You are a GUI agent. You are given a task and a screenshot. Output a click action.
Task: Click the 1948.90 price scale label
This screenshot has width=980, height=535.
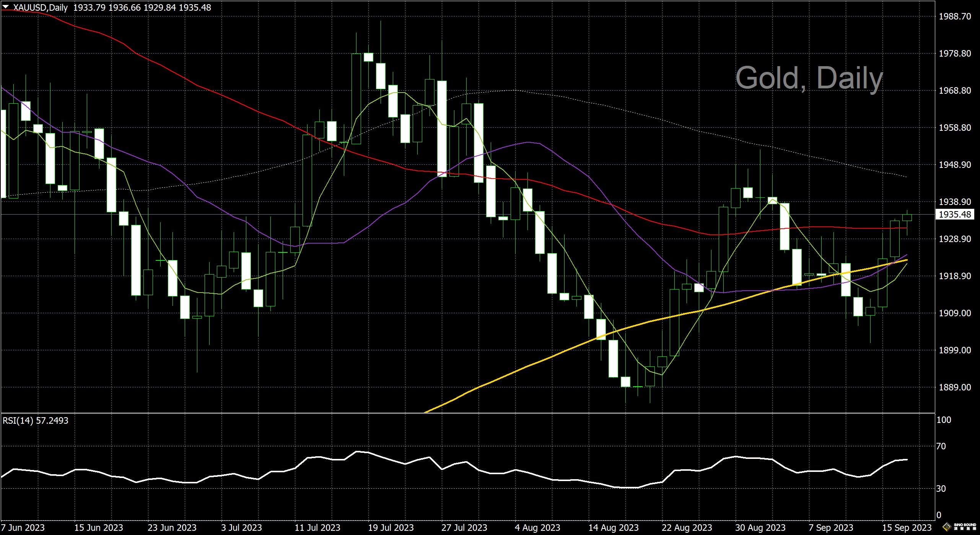955,165
